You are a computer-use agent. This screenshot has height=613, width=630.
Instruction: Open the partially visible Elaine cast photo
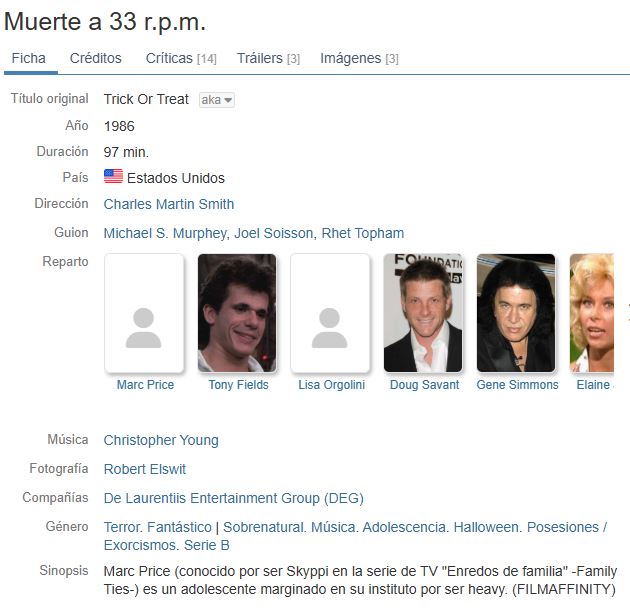(x=592, y=313)
